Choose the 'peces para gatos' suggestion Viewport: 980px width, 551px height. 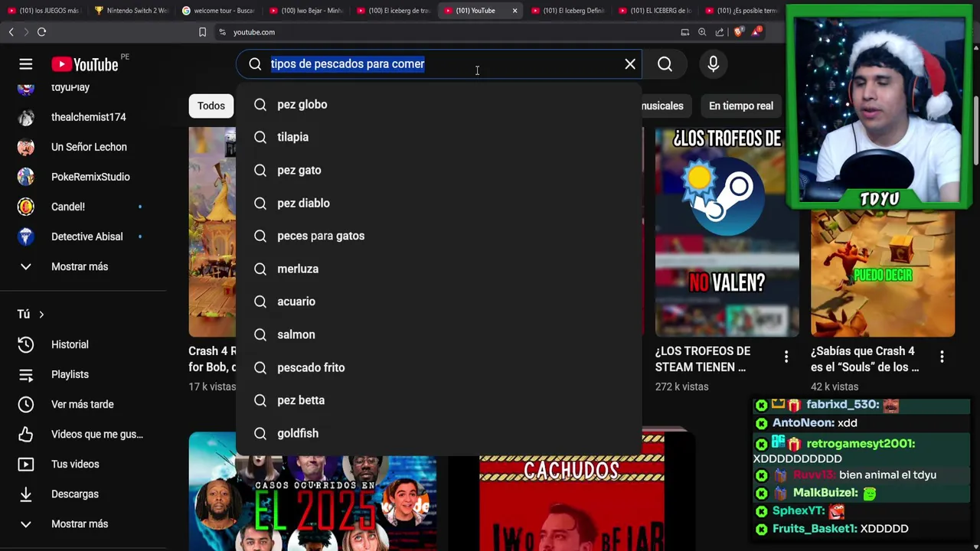tap(439, 236)
